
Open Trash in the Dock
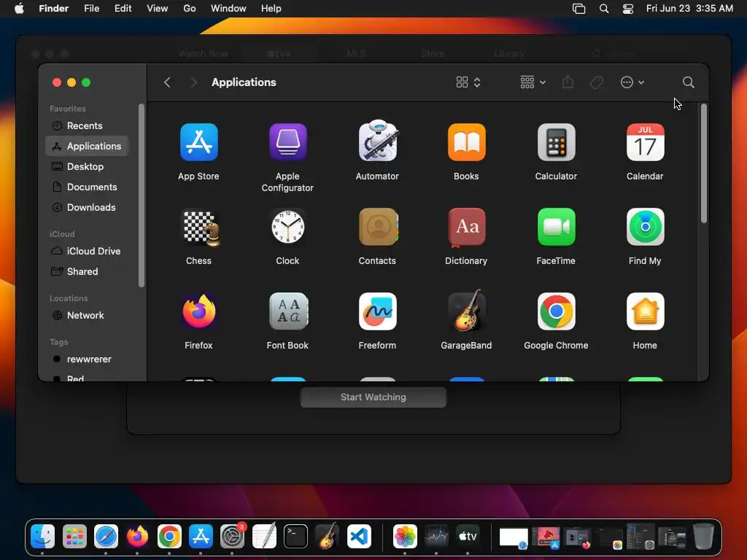(703, 537)
